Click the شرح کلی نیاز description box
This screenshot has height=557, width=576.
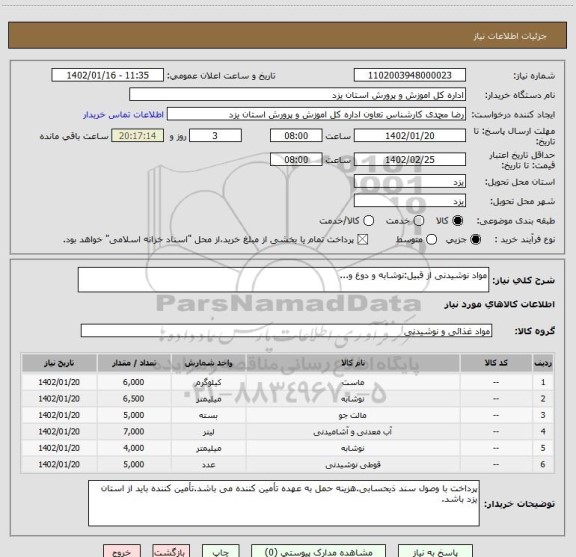coord(284,280)
